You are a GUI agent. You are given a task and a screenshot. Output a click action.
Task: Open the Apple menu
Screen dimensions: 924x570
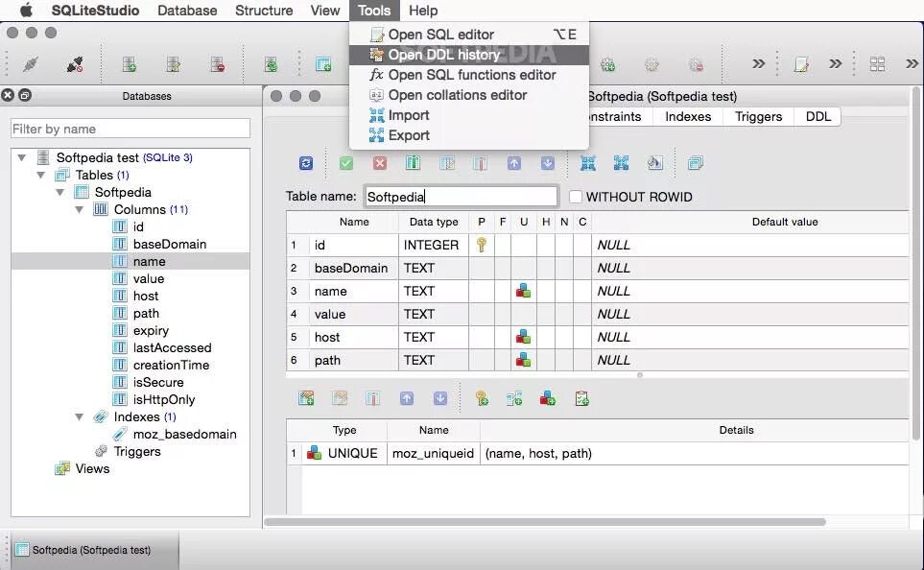coord(27,10)
